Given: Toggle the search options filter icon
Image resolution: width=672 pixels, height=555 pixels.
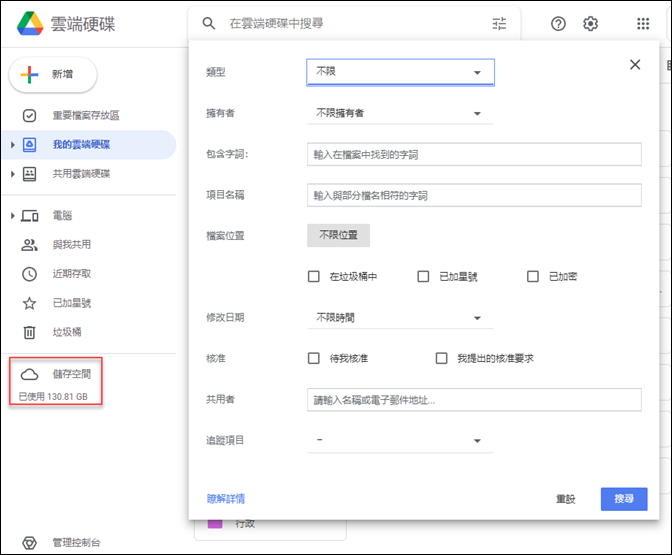Looking at the screenshot, I should pyautogui.click(x=499, y=23).
